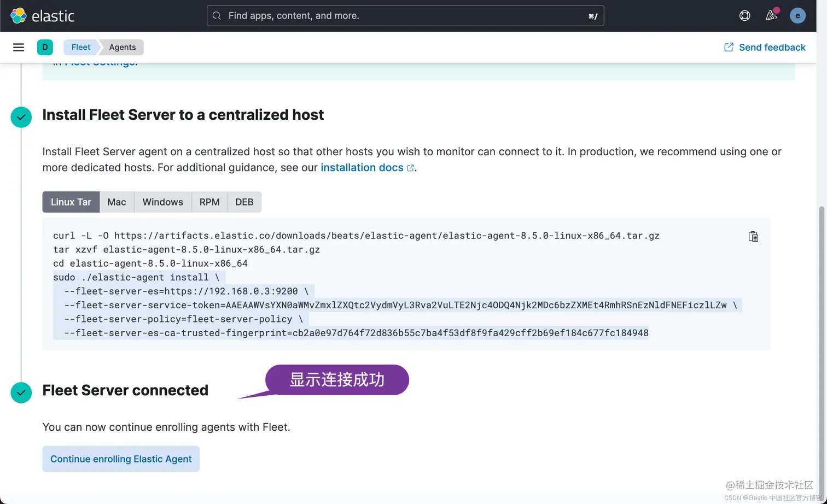Click Send feedback link
This screenshot has height=504, width=827.
(x=765, y=47)
